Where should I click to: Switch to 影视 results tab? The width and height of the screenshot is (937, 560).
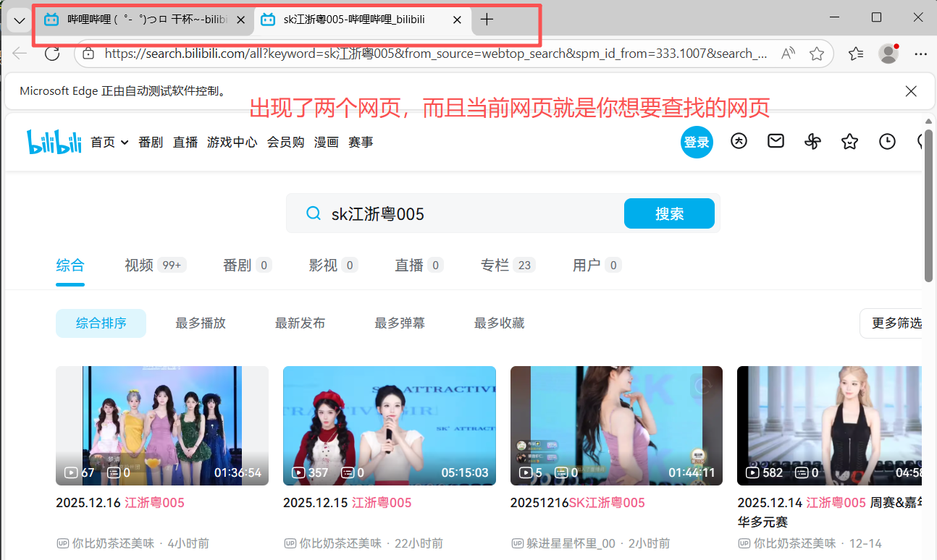pyautogui.click(x=333, y=266)
